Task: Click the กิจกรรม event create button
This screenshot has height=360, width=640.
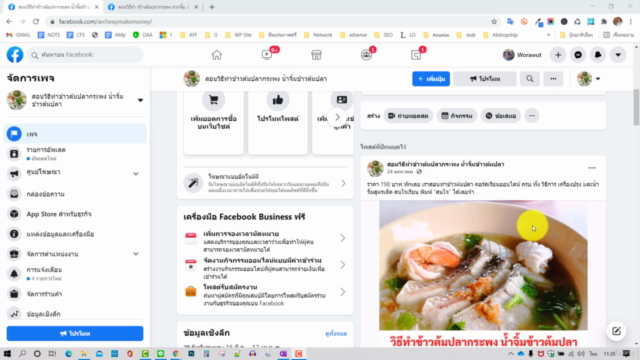Action: [457, 116]
